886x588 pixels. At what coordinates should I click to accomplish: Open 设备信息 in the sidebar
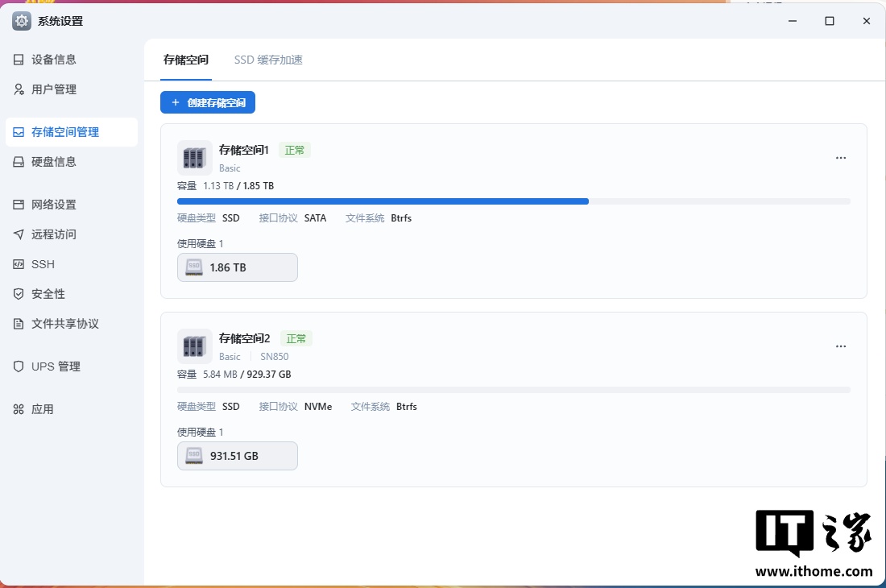[x=54, y=60]
